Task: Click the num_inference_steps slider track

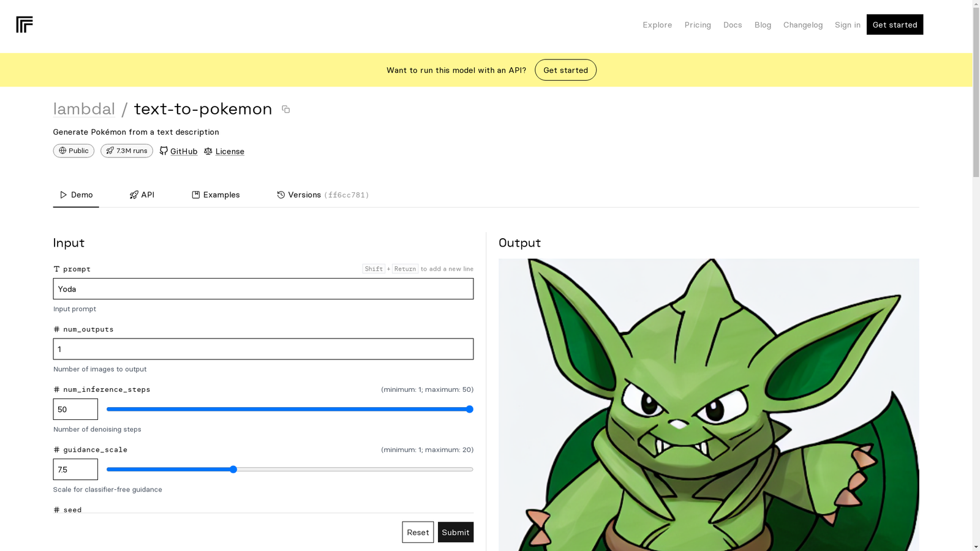Action: (x=290, y=409)
